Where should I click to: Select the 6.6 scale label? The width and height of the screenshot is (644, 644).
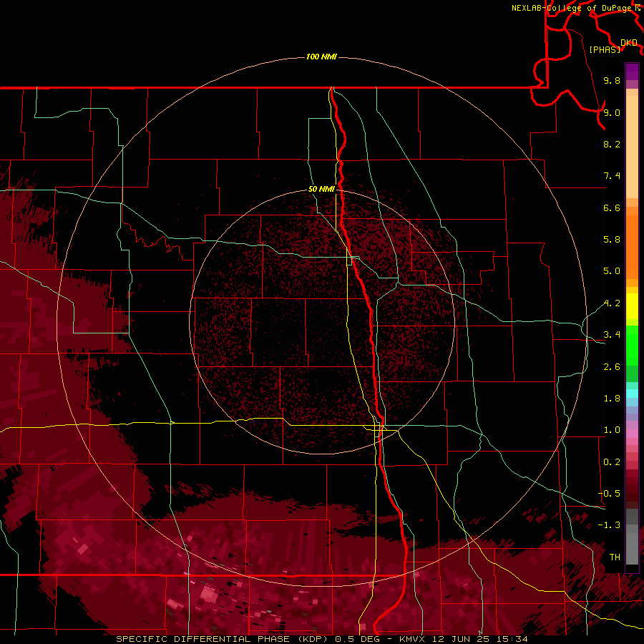(x=612, y=208)
